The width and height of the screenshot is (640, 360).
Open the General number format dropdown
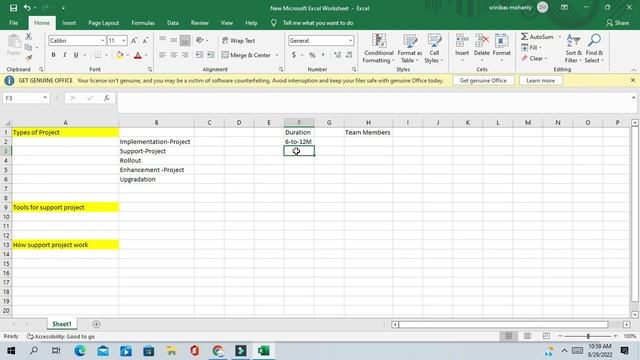tap(350, 40)
